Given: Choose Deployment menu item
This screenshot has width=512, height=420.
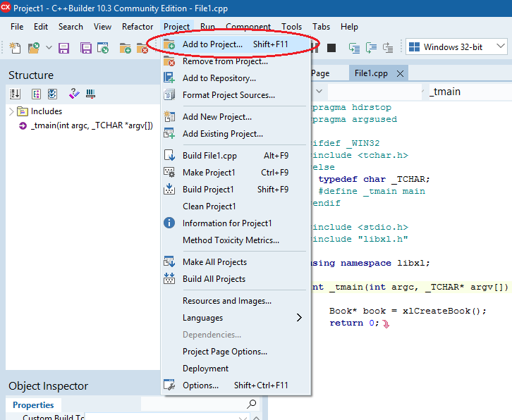Looking at the screenshot, I should (x=236, y=369).
